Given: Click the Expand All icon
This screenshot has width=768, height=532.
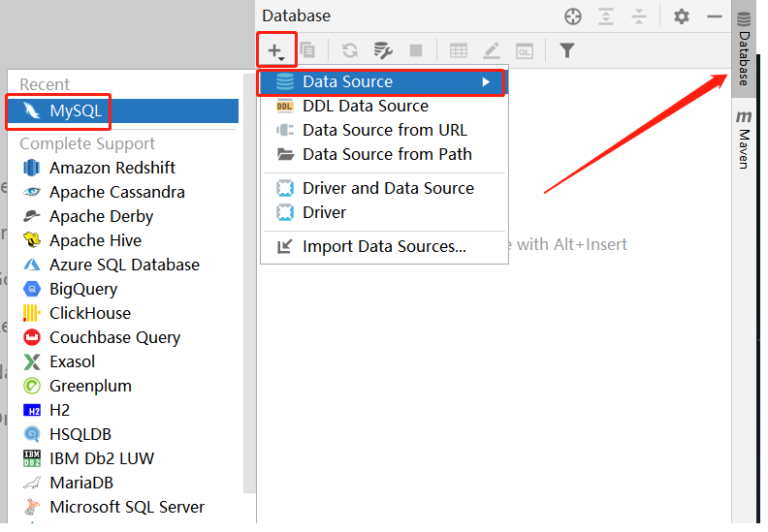Looking at the screenshot, I should coord(606,16).
